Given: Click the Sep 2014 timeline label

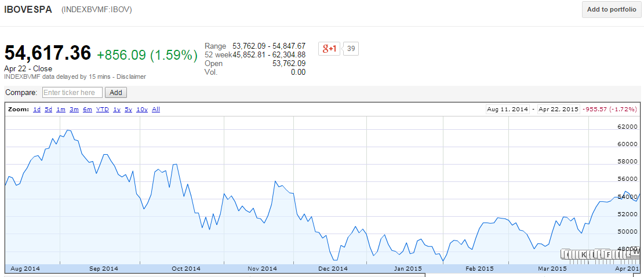Looking at the screenshot, I should [103, 269].
